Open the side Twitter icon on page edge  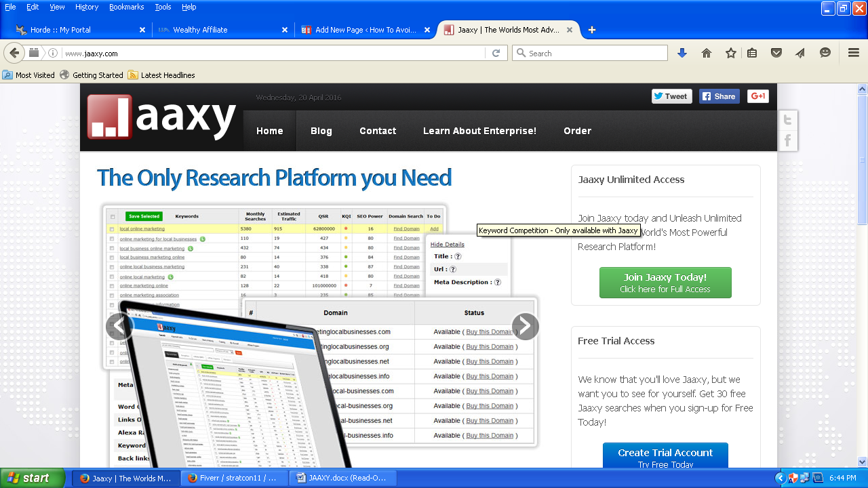click(x=787, y=121)
